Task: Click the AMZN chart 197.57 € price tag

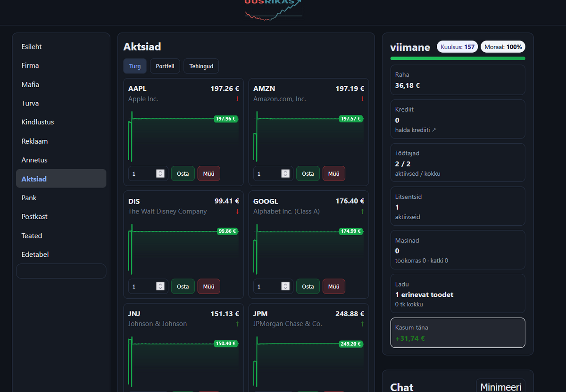Action: click(x=351, y=119)
